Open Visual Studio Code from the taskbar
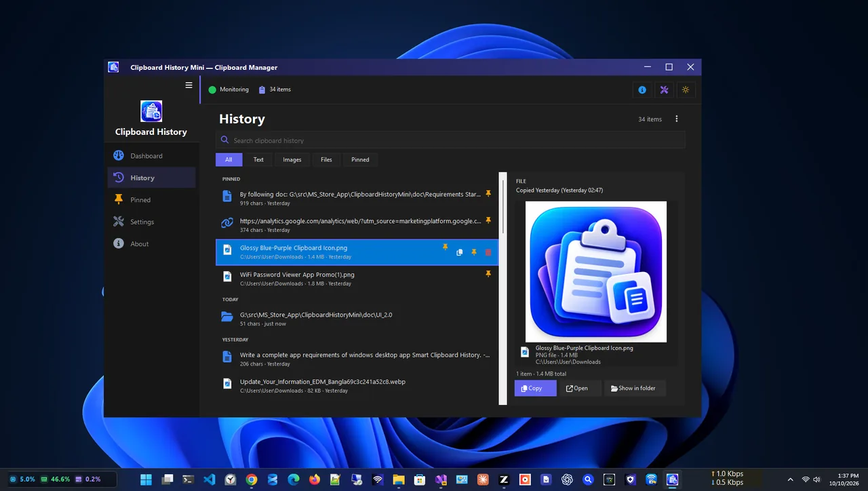The image size is (868, 491). coord(209,479)
